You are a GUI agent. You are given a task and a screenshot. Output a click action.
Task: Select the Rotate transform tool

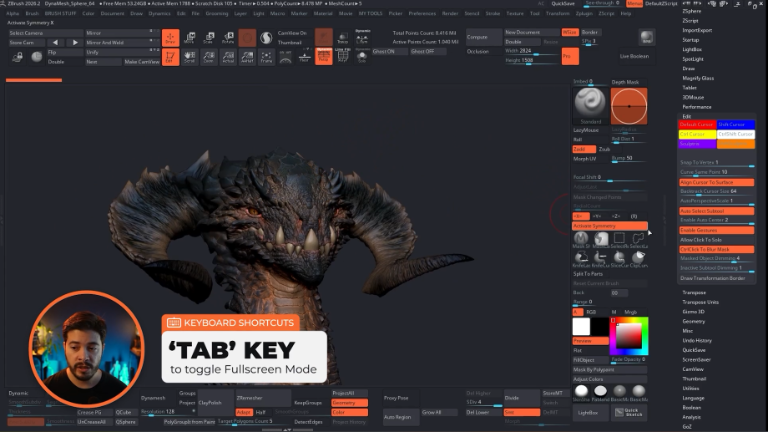click(x=228, y=38)
